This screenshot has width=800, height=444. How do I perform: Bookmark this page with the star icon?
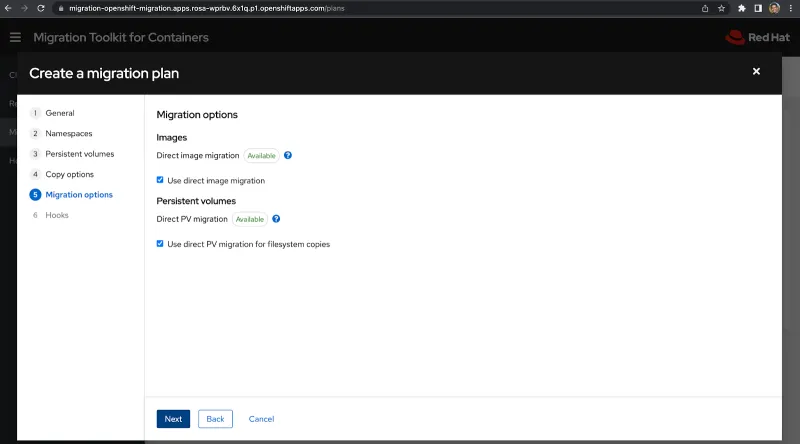coord(721,7)
